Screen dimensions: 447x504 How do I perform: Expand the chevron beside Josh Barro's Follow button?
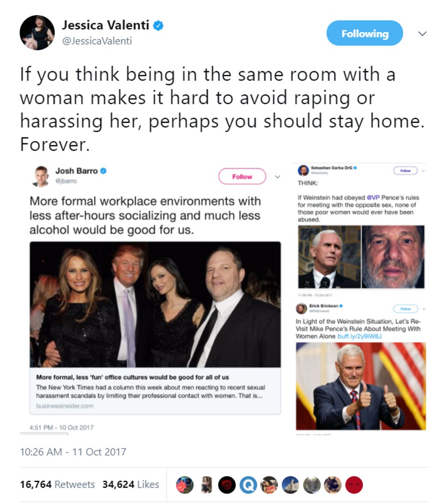(x=278, y=177)
